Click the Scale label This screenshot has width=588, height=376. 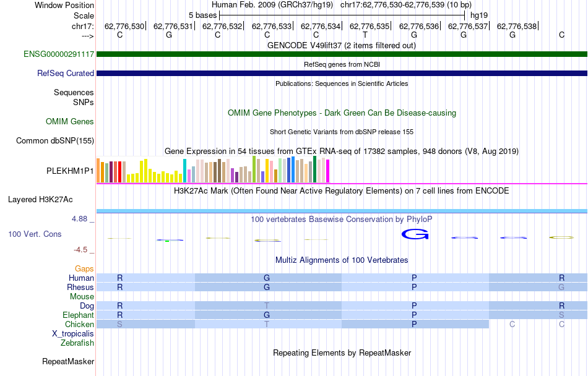84,16
